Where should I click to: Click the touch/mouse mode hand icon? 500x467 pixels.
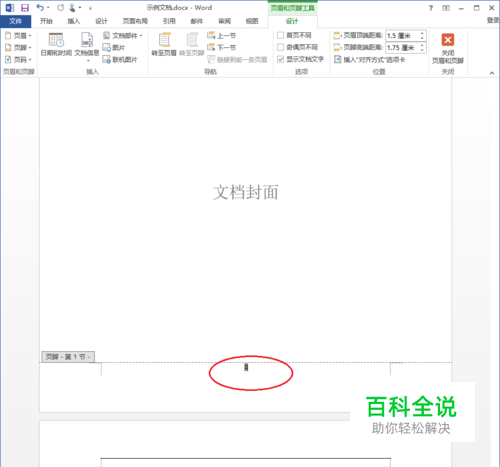(x=72, y=8)
